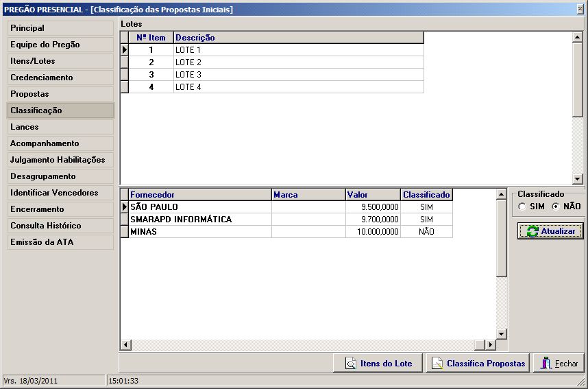Image resolution: width=588 pixels, height=389 pixels.
Task: Go to Identificar Vencedores
Action: pyautogui.click(x=60, y=193)
